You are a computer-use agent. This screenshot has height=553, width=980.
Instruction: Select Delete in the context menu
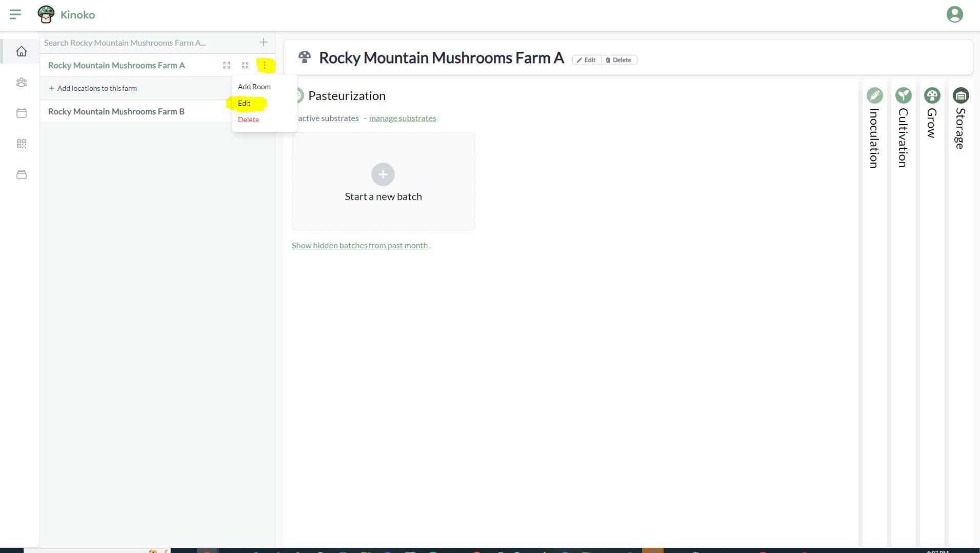click(249, 120)
